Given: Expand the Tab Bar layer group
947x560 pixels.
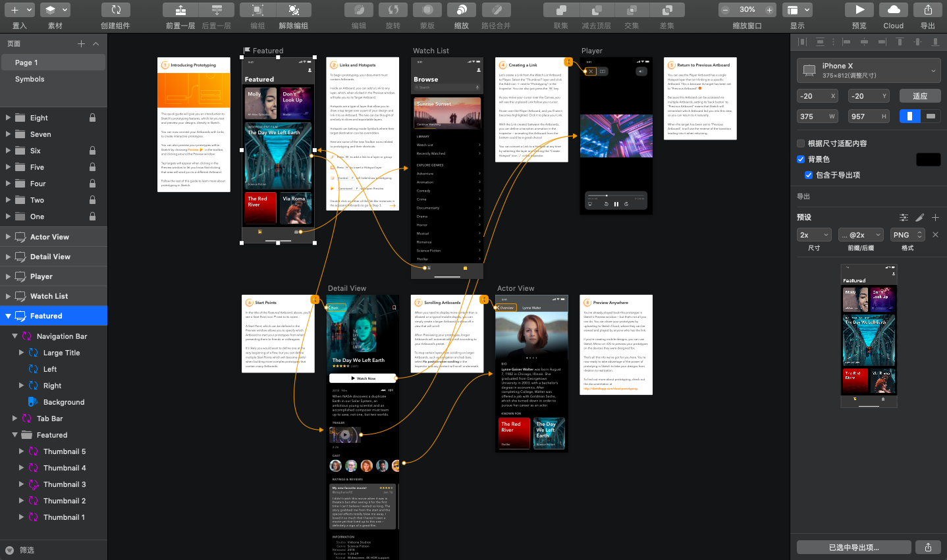Looking at the screenshot, I should (x=14, y=419).
